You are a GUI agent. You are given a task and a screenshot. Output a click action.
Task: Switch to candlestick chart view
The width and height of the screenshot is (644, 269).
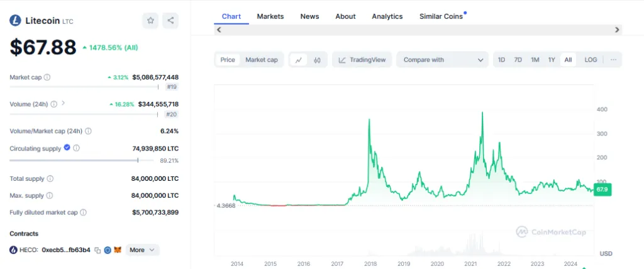[x=317, y=60]
